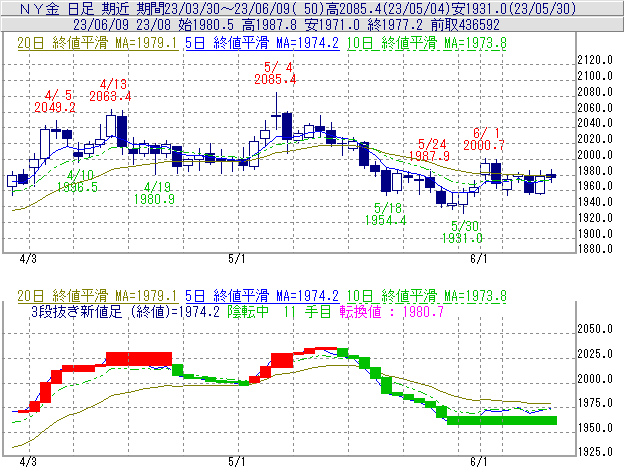This screenshot has width=624, height=475.
Task: Click the 4/3 date on top chart axis
Action: click(x=28, y=259)
